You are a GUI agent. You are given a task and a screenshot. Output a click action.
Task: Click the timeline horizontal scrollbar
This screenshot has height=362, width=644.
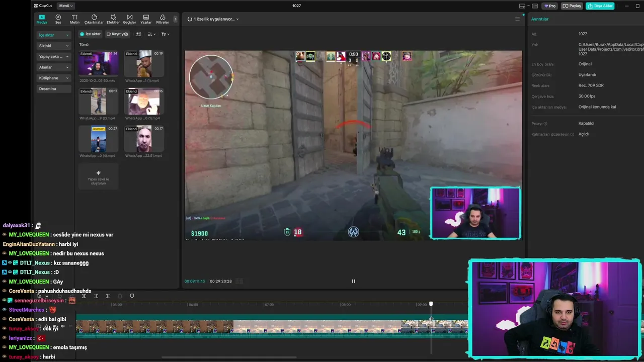229,357
